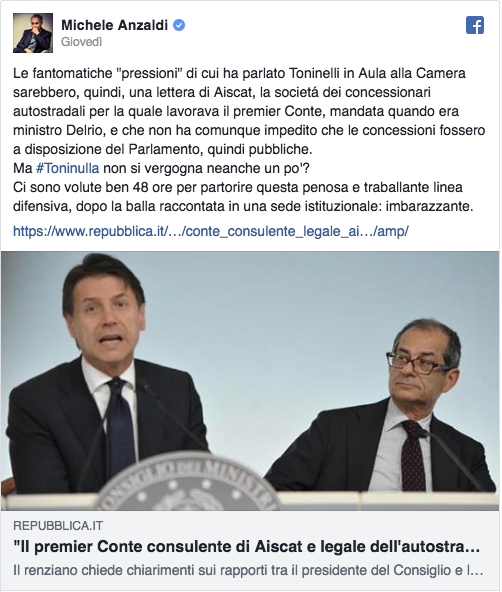502x592 pixels.
Task: Open the Michele Anzaldi profile name
Action: click(x=114, y=25)
